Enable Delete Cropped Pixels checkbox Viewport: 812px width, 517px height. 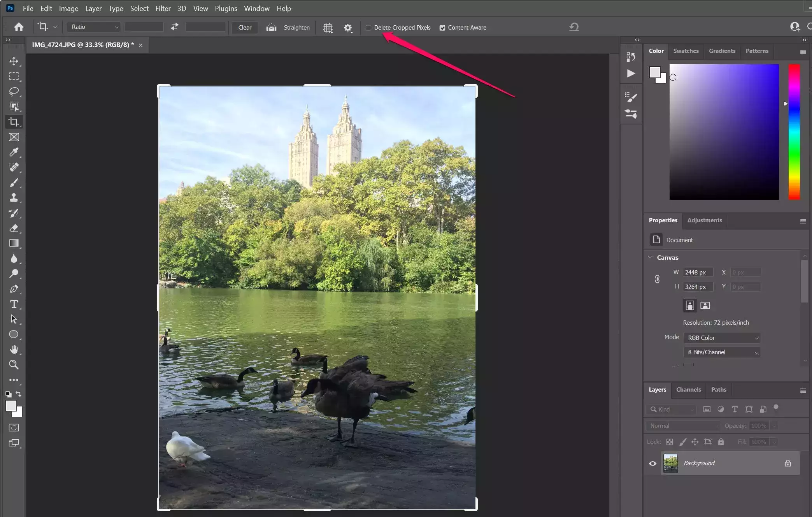click(x=368, y=28)
